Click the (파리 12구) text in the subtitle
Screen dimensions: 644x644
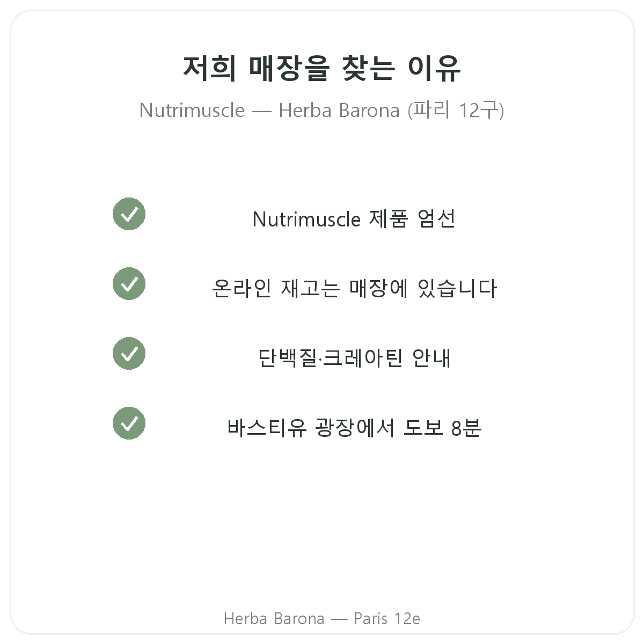coord(456,110)
